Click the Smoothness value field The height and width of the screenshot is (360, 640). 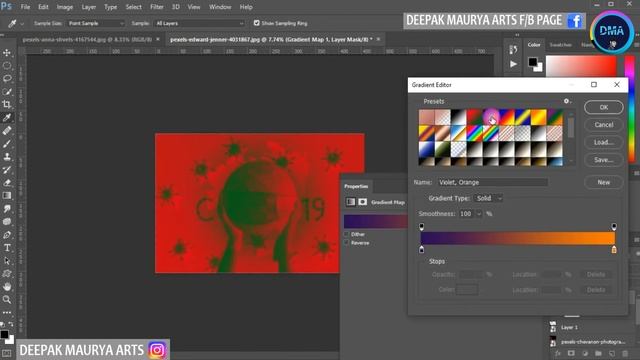coord(467,214)
